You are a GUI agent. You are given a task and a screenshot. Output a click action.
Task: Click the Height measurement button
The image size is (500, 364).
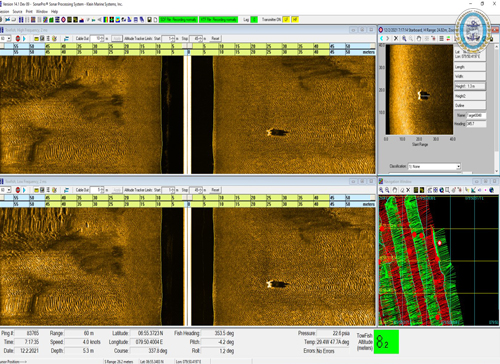[x=470, y=86]
